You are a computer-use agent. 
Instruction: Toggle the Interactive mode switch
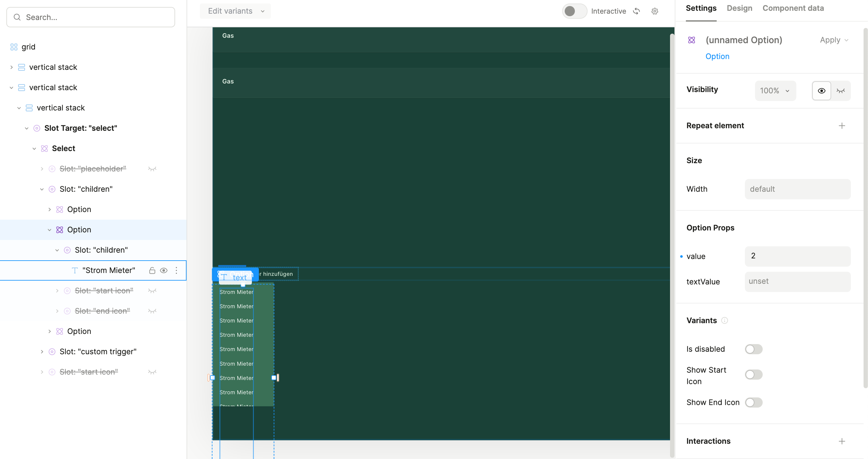[575, 11]
